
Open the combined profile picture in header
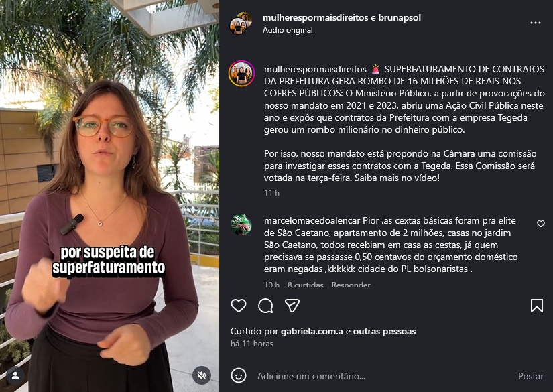pyautogui.click(x=241, y=23)
